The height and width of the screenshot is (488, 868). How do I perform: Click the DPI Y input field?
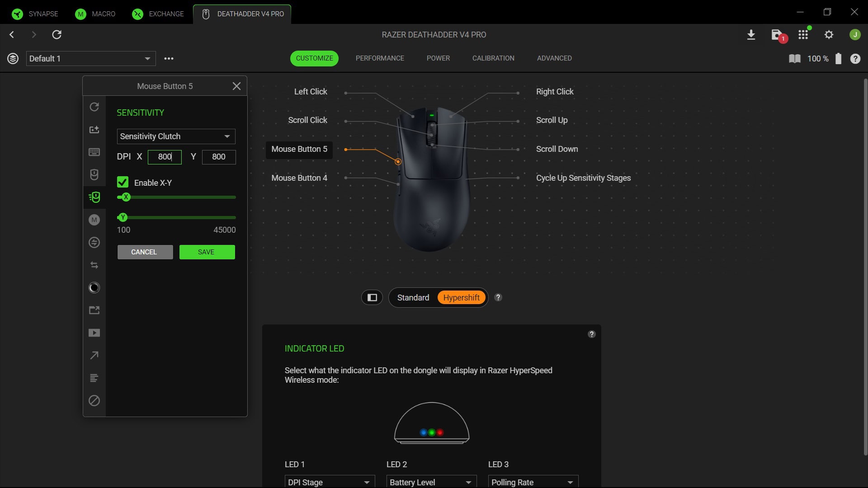tap(219, 157)
